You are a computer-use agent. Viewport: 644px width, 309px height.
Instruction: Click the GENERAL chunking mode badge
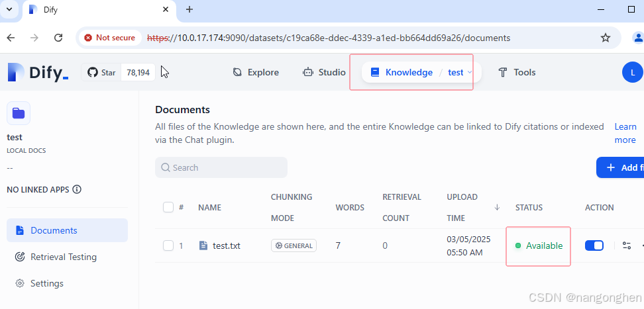click(x=294, y=245)
